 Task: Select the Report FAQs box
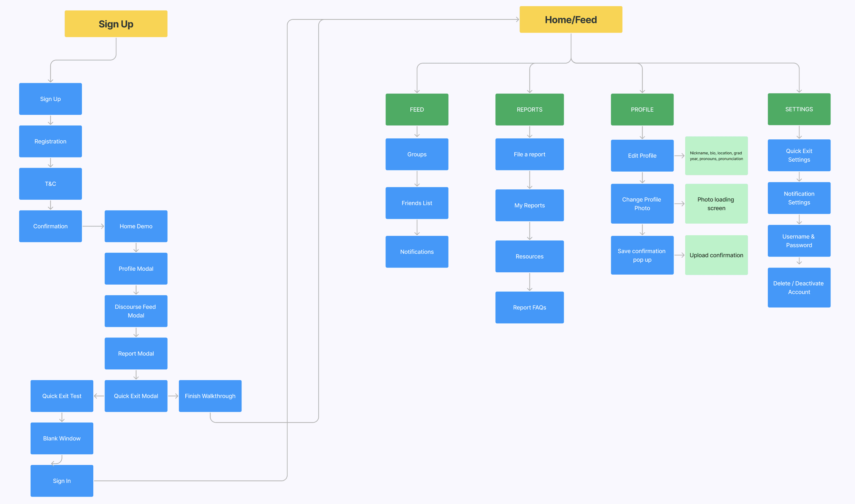(529, 307)
